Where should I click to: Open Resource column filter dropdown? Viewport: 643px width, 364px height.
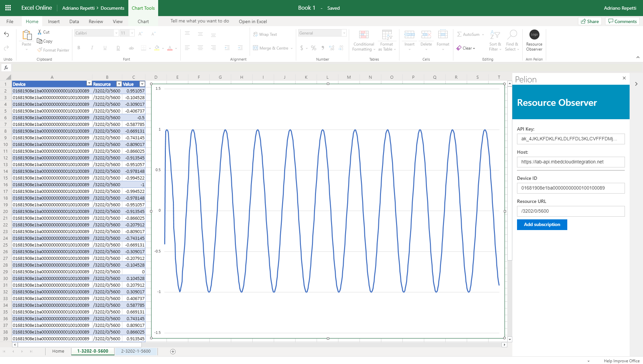coord(119,84)
